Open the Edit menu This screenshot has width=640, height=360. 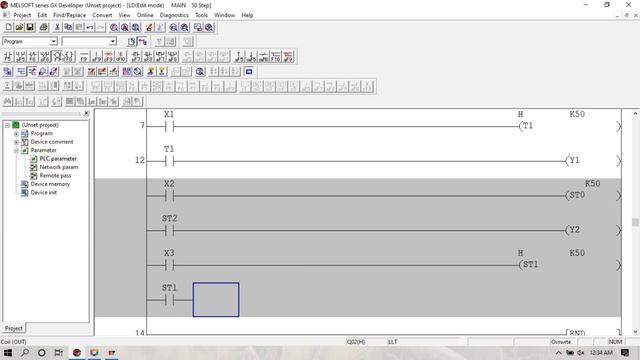(42, 15)
